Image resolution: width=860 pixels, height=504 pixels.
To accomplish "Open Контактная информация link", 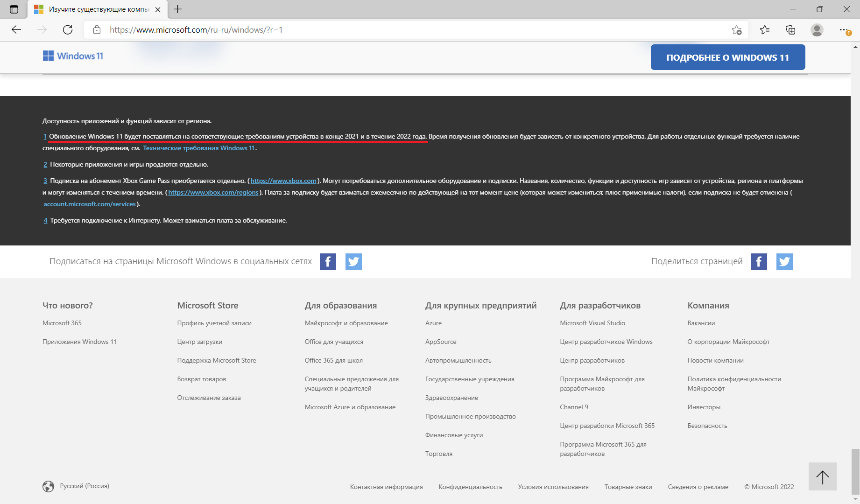I will click(x=387, y=487).
